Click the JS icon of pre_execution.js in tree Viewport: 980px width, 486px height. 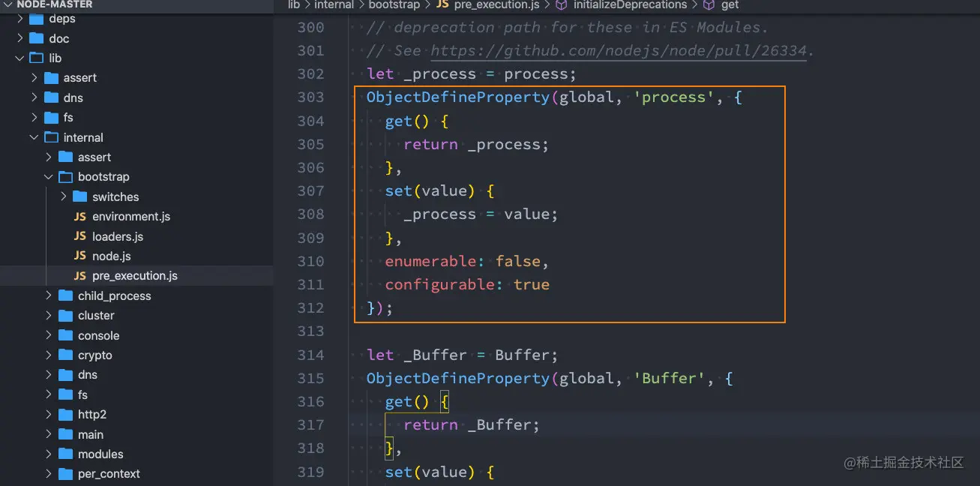(x=80, y=276)
